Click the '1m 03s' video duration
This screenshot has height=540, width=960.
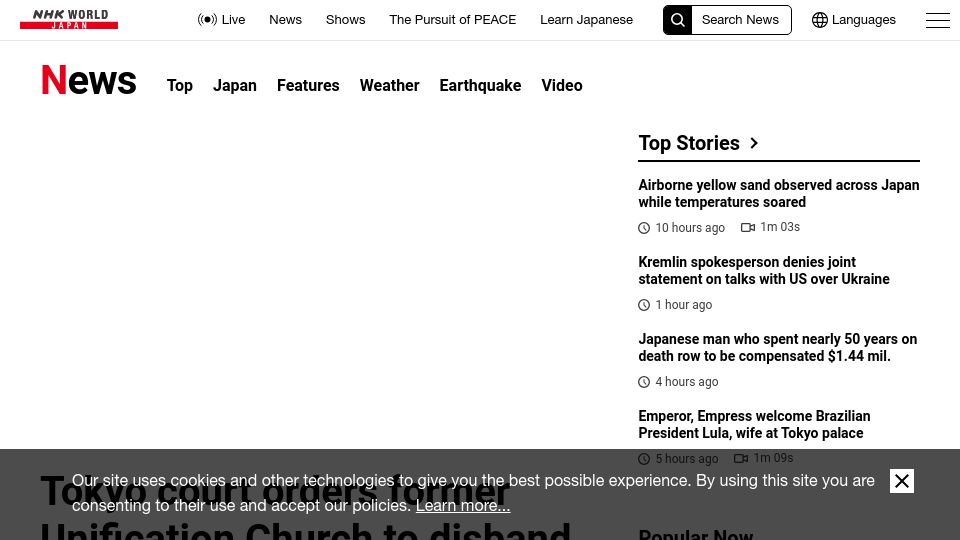pos(780,227)
